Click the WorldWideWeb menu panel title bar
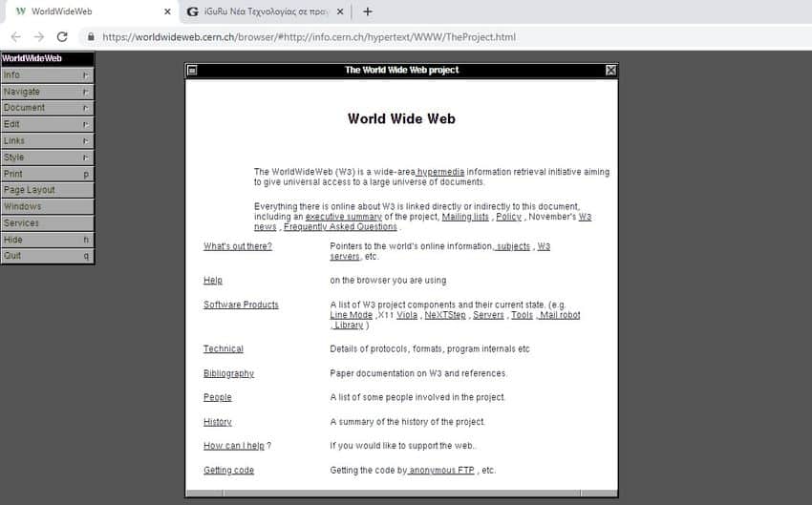Image resolution: width=812 pixels, height=505 pixels. click(x=47, y=58)
